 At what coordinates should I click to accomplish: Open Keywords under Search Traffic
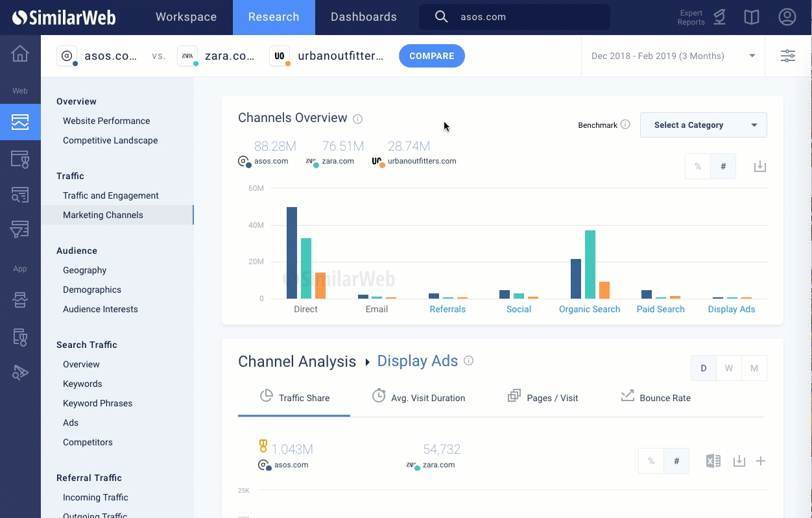pyautogui.click(x=82, y=384)
